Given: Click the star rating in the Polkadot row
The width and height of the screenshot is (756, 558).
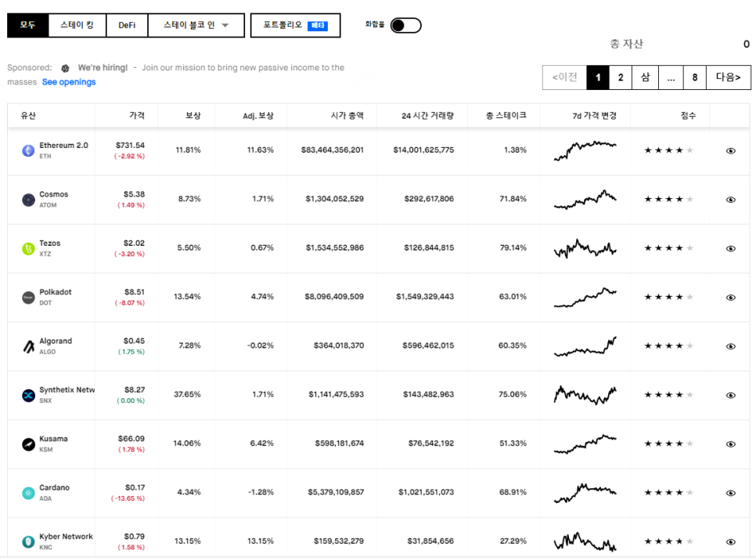Looking at the screenshot, I should click(668, 297).
